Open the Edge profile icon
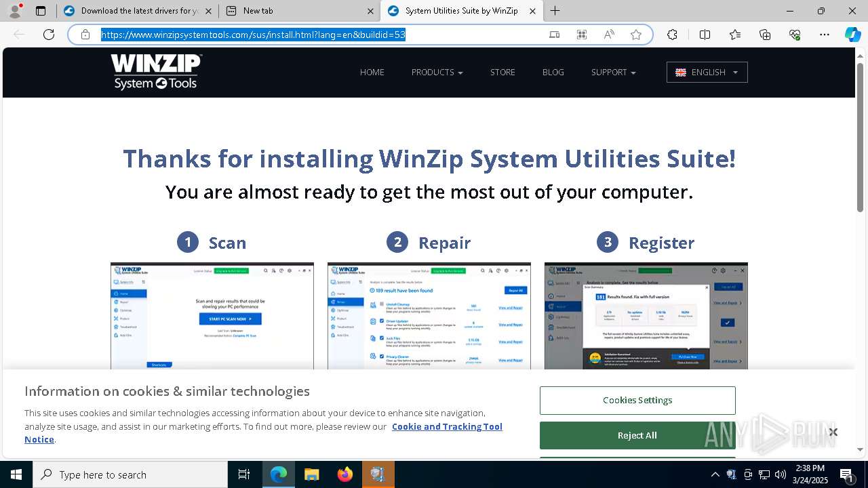This screenshot has width=868, height=488. pyautogui.click(x=15, y=11)
